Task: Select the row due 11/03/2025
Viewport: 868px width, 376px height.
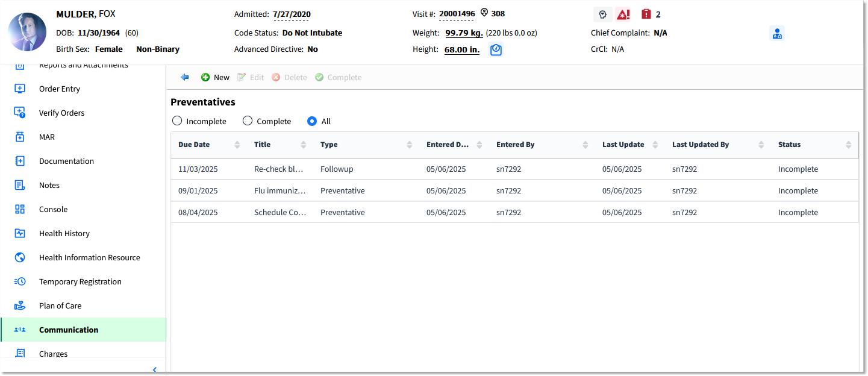Action: pyautogui.click(x=515, y=169)
